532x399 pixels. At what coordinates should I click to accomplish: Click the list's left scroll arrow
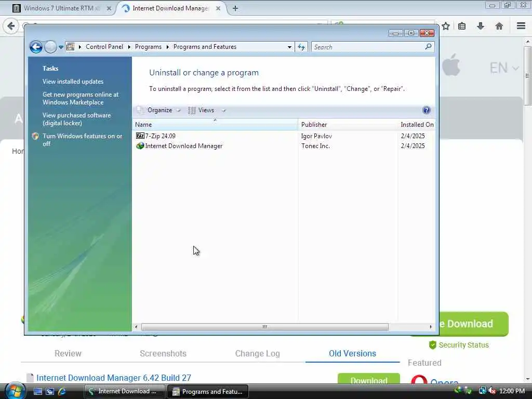point(136,327)
